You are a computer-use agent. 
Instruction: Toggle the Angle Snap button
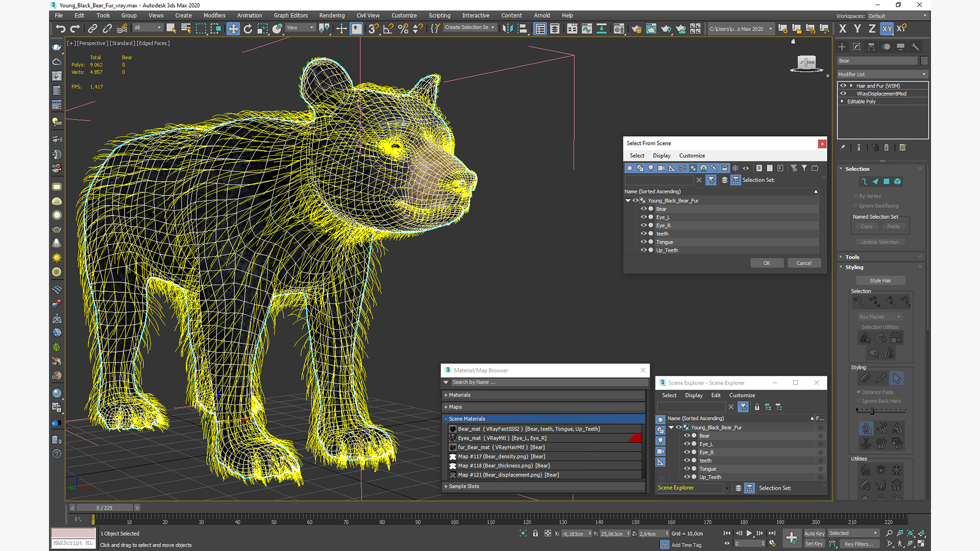tap(388, 29)
